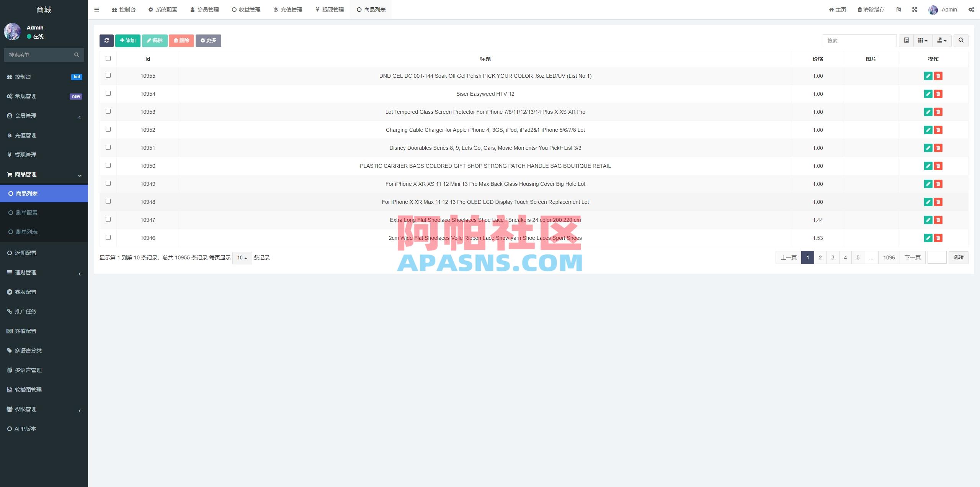The height and width of the screenshot is (487, 980).
Task: Click the edit pencil icon for item 10946
Action: pyautogui.click(x=928, y=238)
